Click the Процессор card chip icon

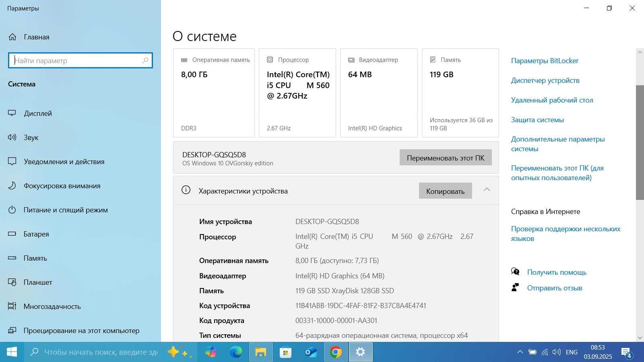click(270, 60)
